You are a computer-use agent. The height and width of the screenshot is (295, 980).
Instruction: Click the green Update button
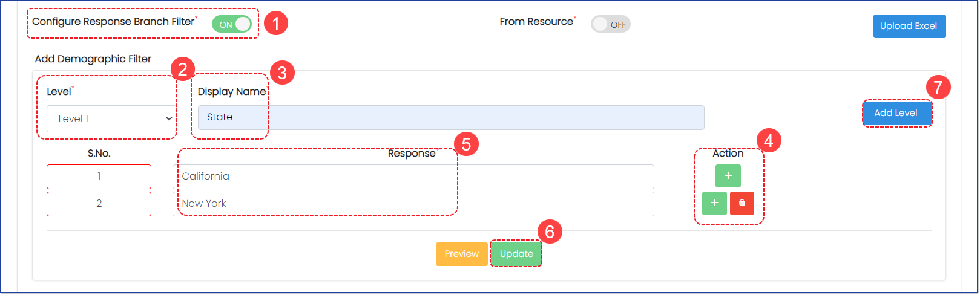click(516, 254)
